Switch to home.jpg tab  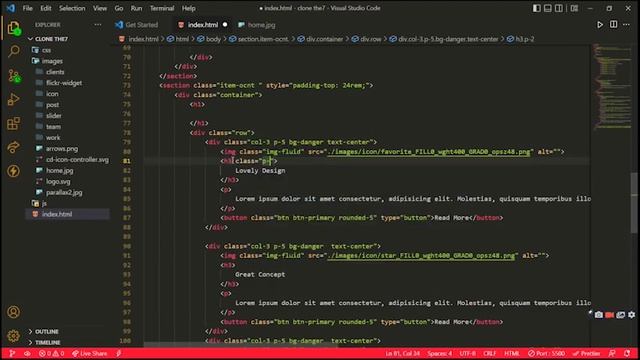(x=257, y=25)
